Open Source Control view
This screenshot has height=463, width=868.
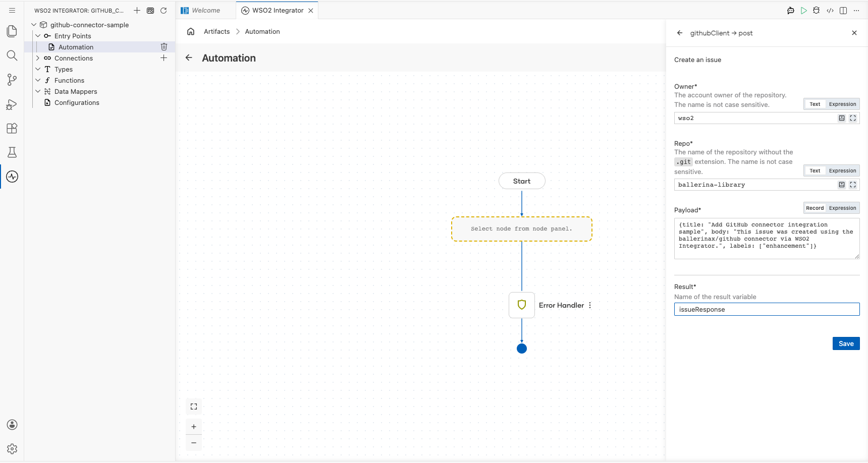pos(12,80)
